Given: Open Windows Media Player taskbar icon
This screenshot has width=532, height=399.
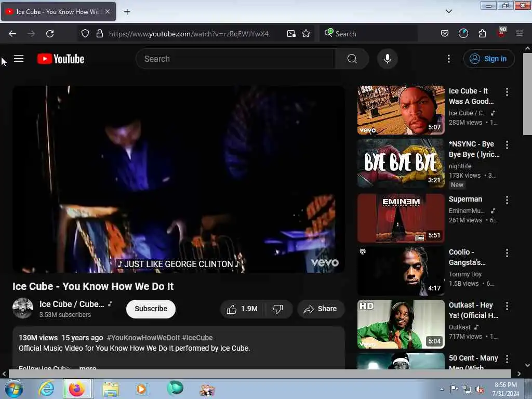Looking at the screenshot, I should click(x=141, y=389).
